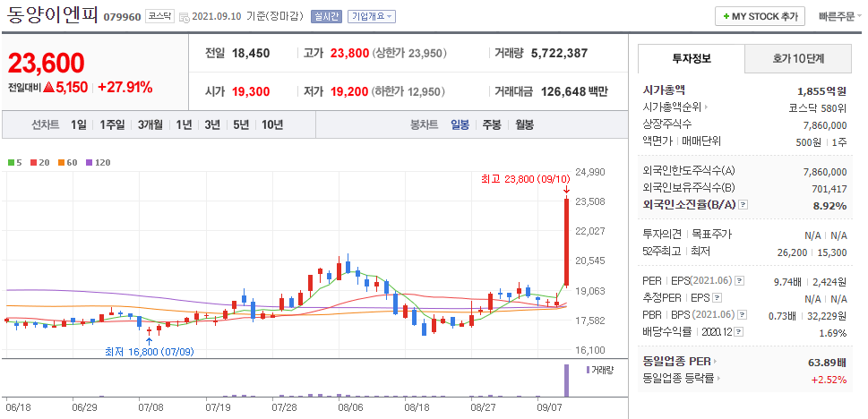This screenshot has width=868, height=419.
Task: Open 시가총액순위 link
Action: coord(675,107)
